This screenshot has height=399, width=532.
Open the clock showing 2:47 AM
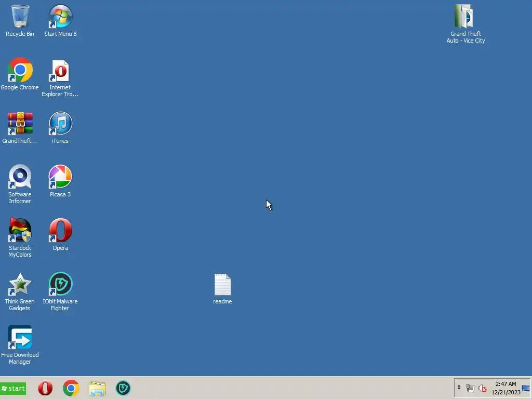tap(506, 388)
